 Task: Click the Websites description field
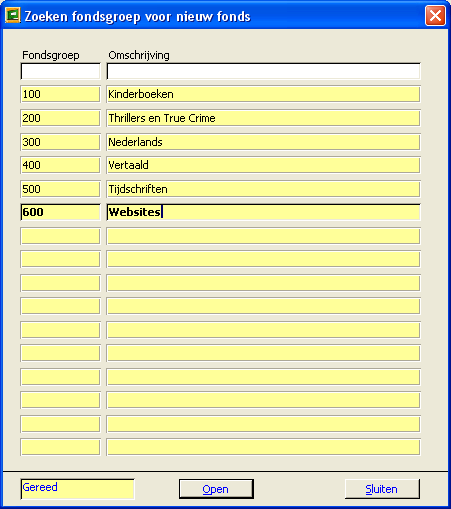point(263,212)
